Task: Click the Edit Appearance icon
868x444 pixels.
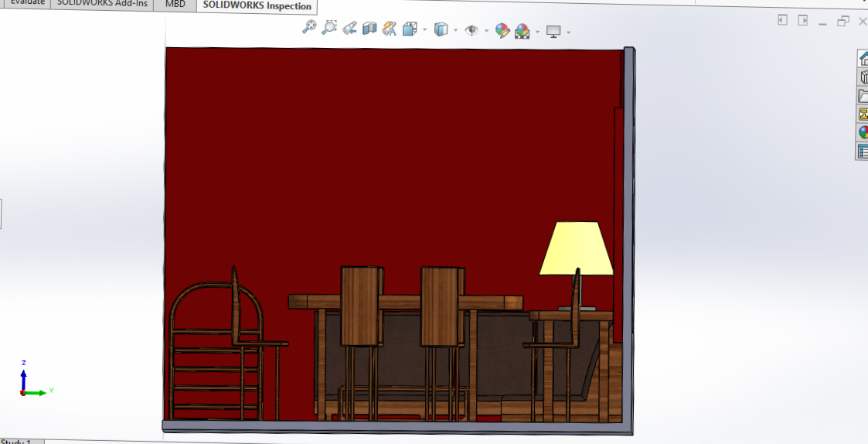Action: [x=502, y=30]
